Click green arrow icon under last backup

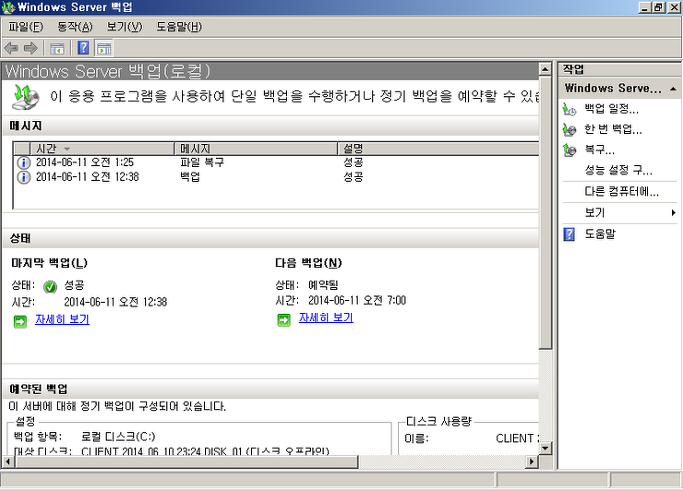pos(20,322)
